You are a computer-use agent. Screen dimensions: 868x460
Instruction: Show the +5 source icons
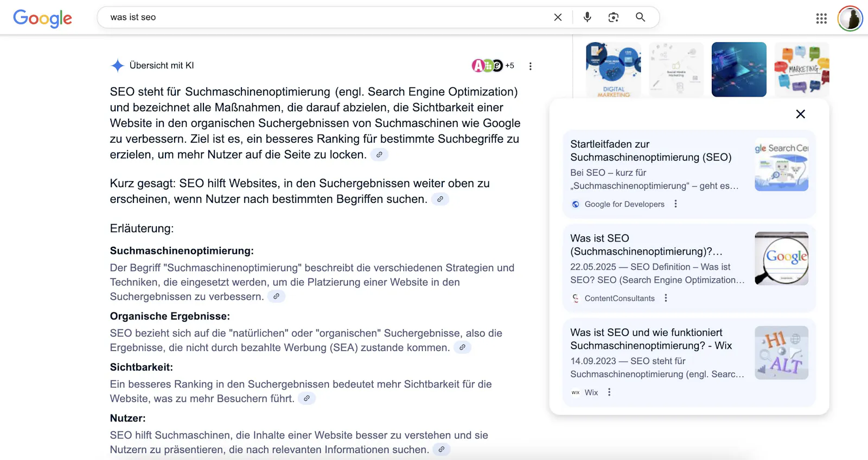(x=493, y=66)
